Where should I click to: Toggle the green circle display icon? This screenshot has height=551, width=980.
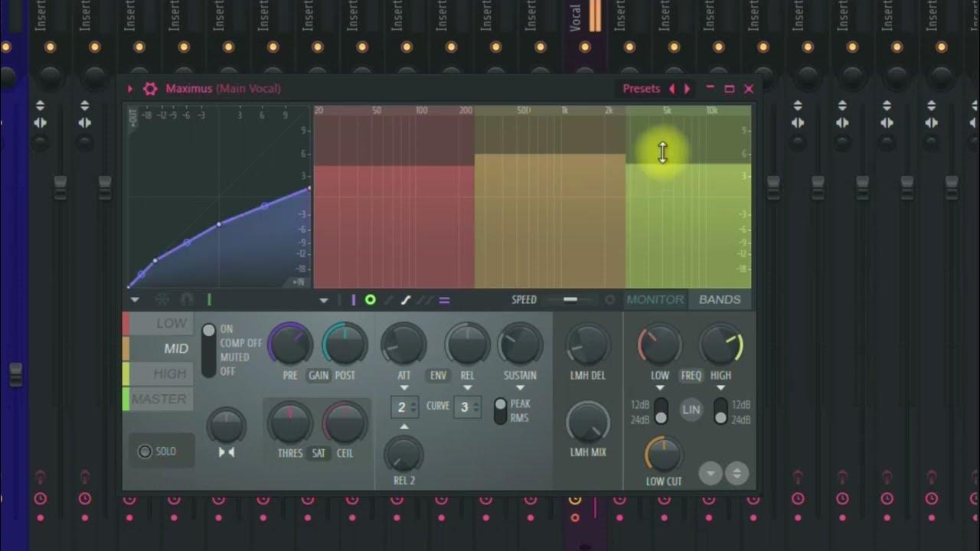click(x=371, y=300)
